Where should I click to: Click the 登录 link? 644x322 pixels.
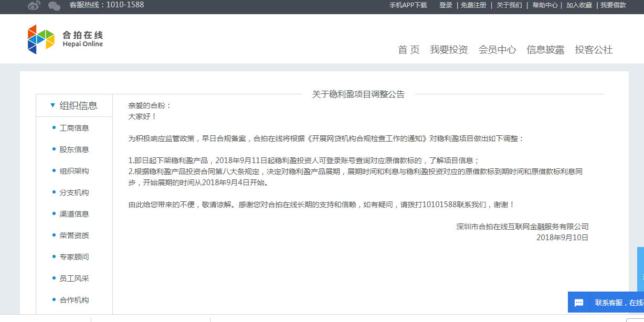pos(446,5)
